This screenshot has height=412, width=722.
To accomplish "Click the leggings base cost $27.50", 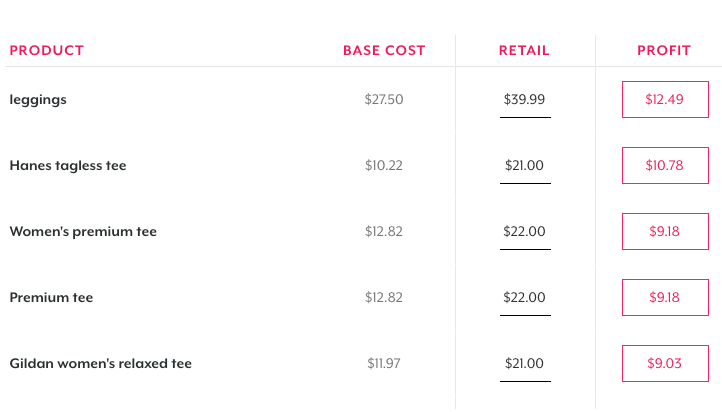I will click(384, 99).
